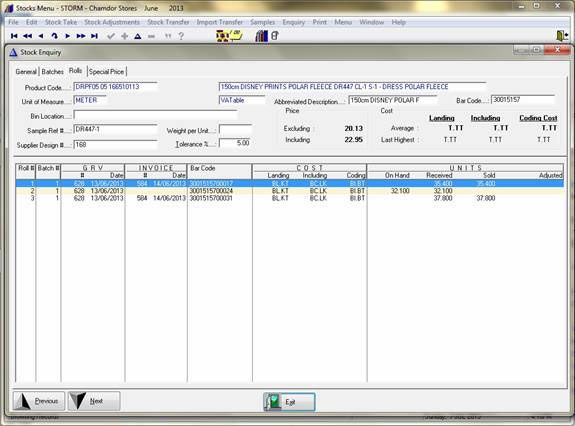Image resolution: width=575 pixels, height=426 pixels.
Task: Open the Stock Transfer menu
Action: pos(168,22)
